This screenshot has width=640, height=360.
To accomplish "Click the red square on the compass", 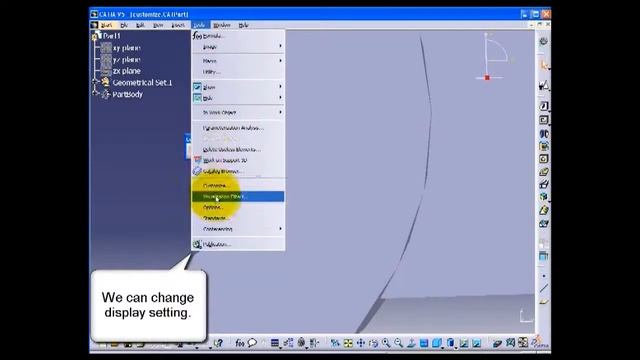I will coord(487,78).
